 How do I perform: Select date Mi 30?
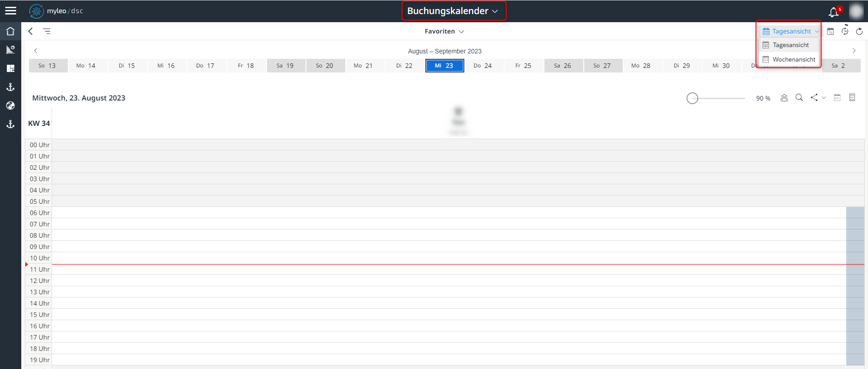coord(722,66)
